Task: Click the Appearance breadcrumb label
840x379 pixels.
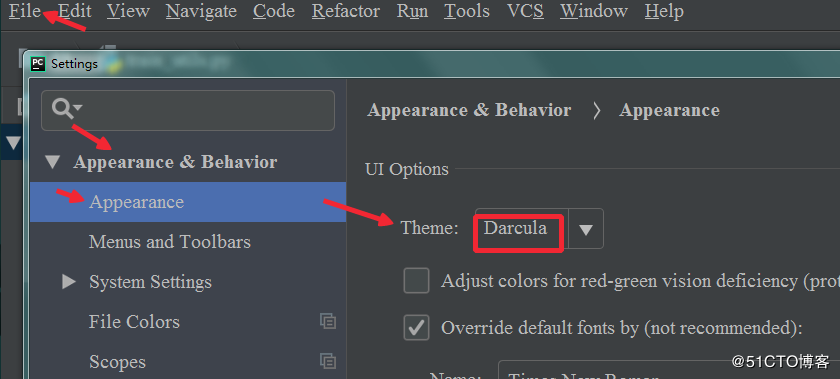Action: (669, 110)
